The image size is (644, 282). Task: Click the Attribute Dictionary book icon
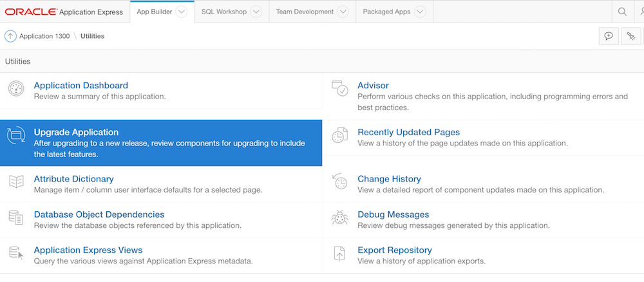coord(16,182)
